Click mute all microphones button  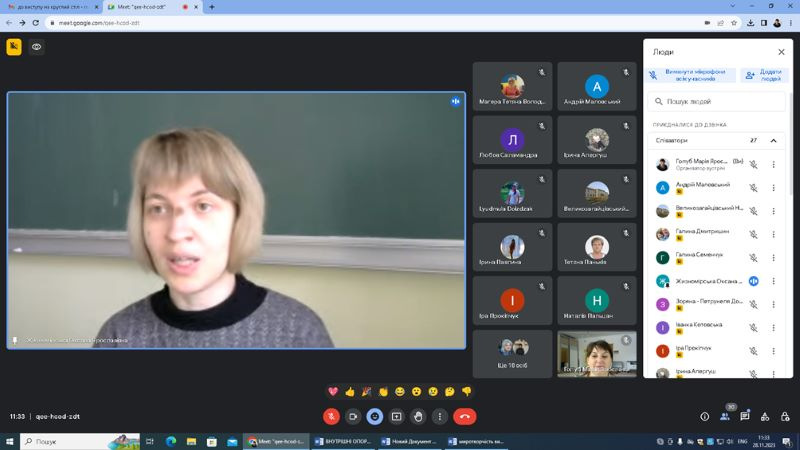690,75
